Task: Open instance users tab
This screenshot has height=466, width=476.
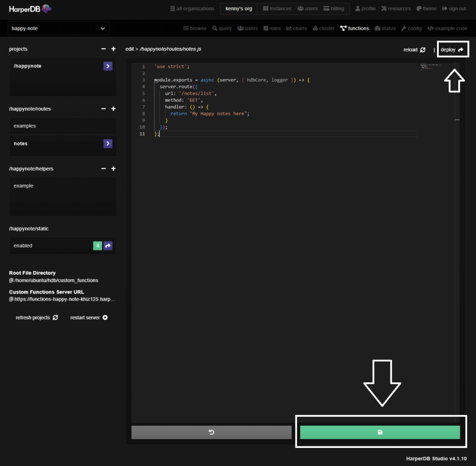Action: (247, 28)
